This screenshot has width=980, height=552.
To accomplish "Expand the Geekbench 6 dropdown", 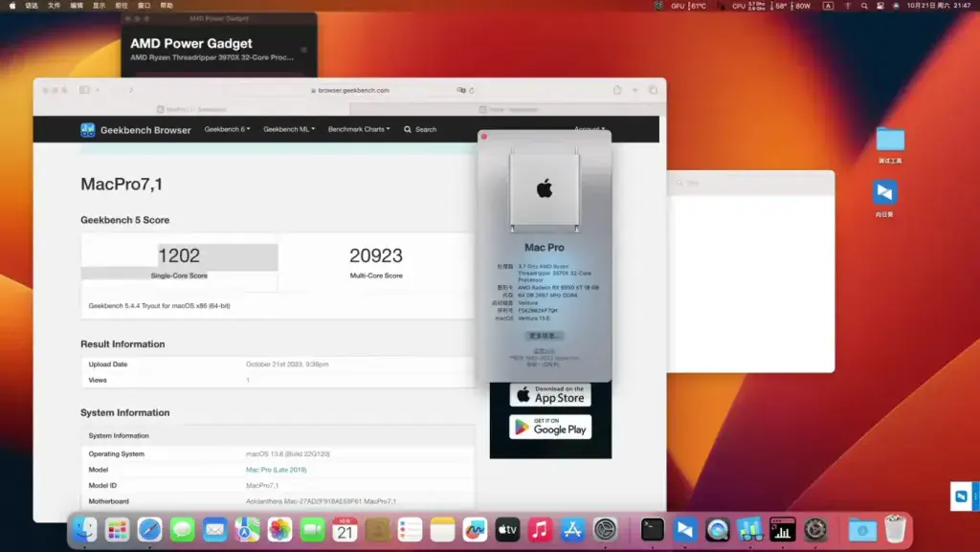I will (x=227, y=129).
